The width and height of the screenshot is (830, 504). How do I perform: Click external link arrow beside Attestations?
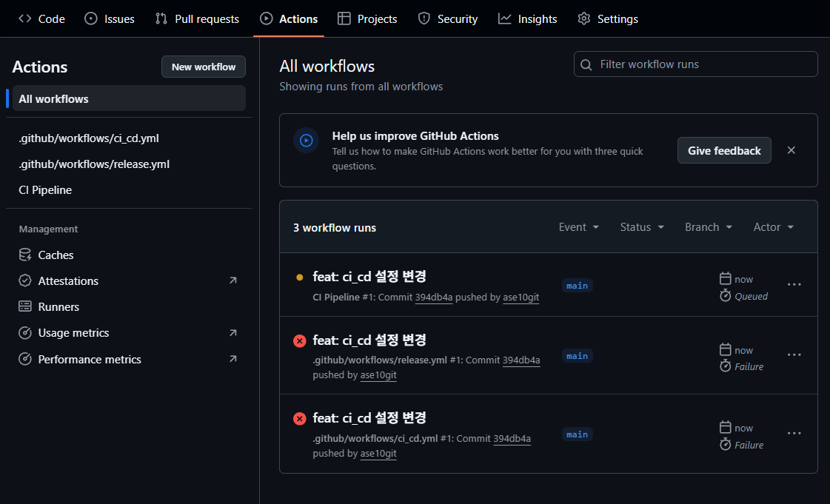233,280
